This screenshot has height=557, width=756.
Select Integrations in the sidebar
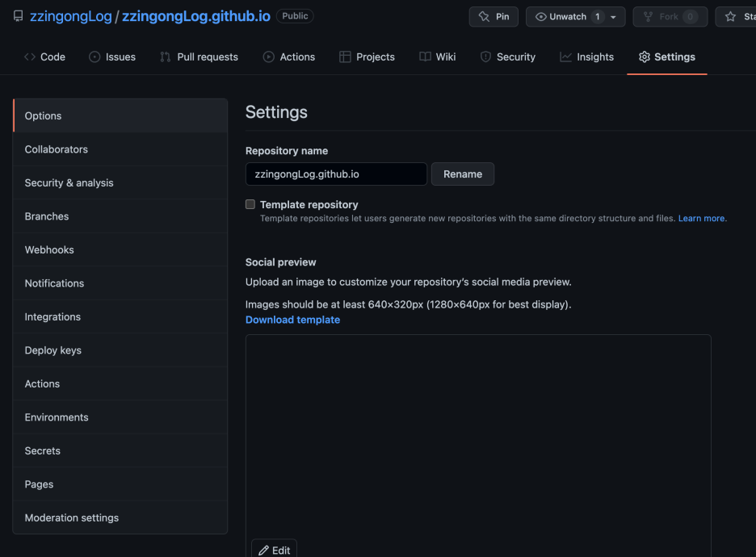[x=120, y=316]
